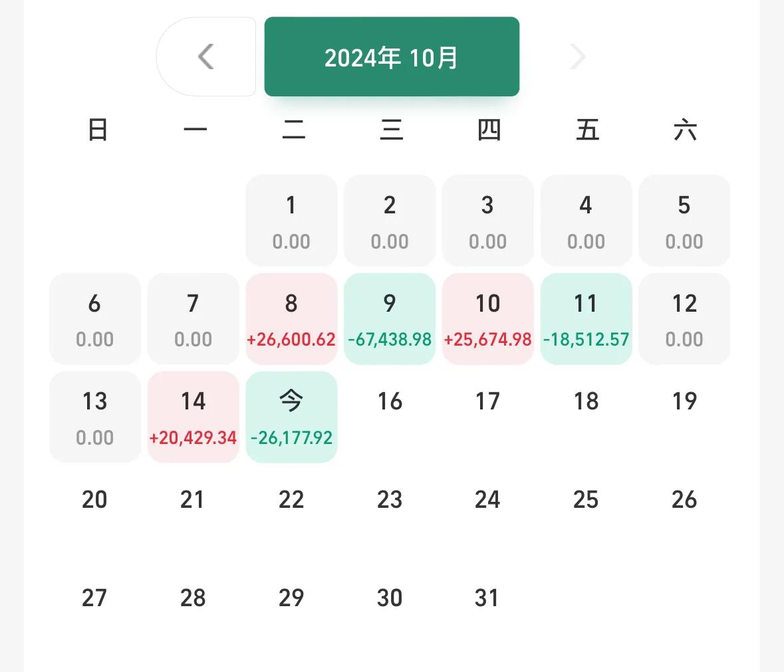Select date 19 in the calendar
Screen dimensions: 784x672
coord(684,401)
